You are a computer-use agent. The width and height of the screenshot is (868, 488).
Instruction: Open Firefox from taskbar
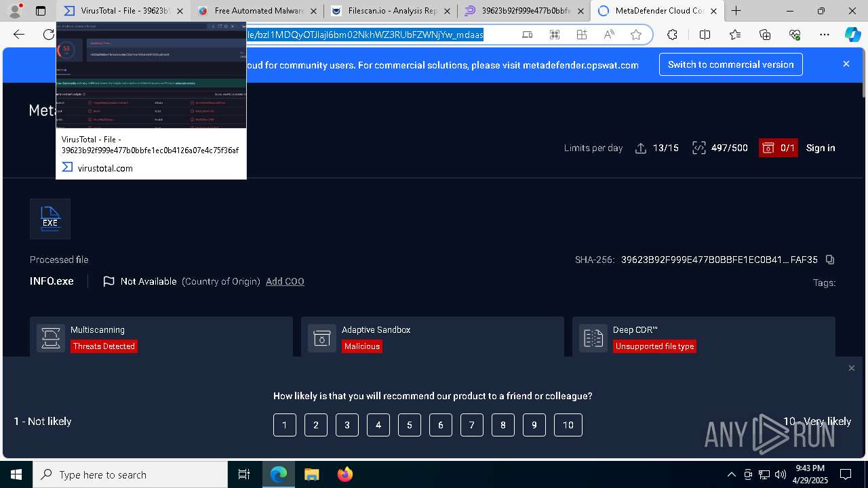pos(344,474)
